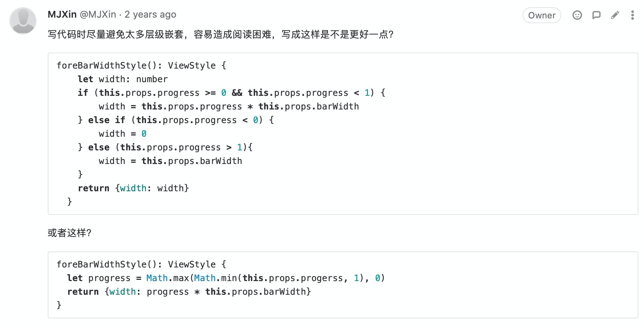Edit the comment with the pencil icon

click(x=615, y=15)
